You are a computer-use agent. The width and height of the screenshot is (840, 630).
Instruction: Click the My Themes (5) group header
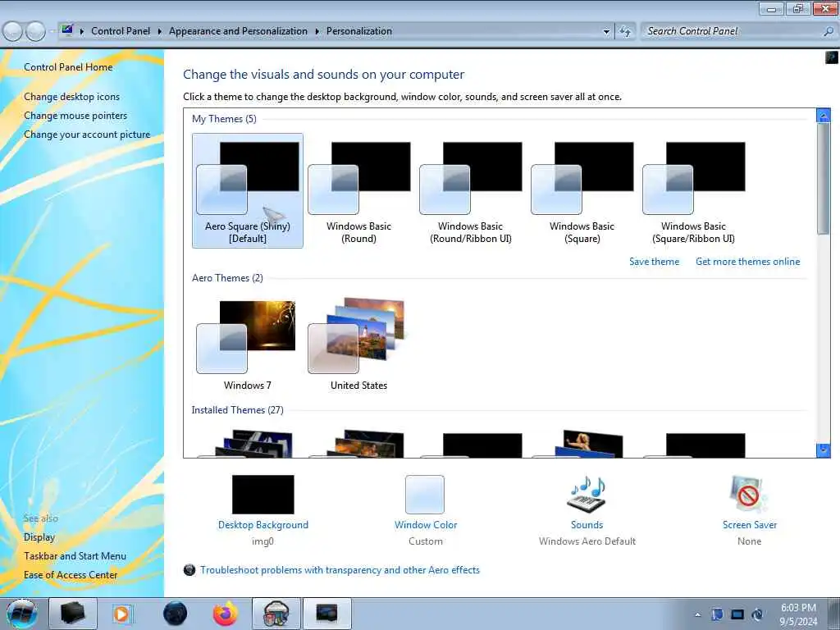[x=224, y=119]
